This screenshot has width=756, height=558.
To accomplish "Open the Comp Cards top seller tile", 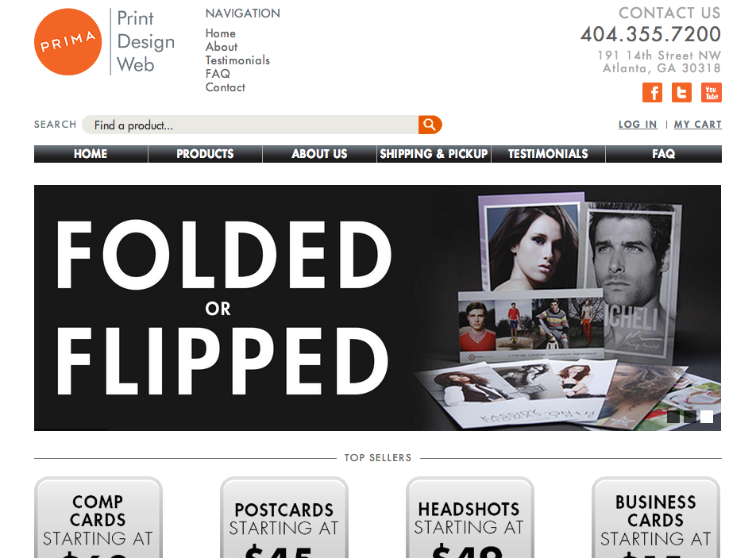I will [98, 518].
